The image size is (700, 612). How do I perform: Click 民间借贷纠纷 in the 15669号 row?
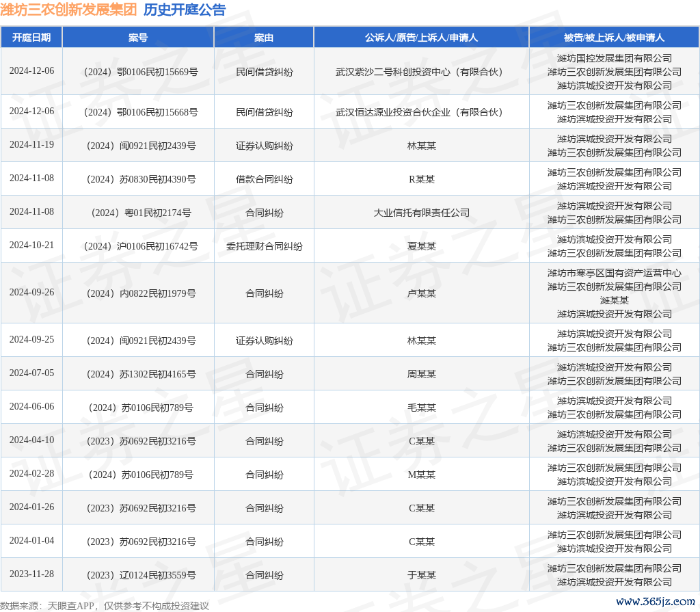click(x=265, y=72)
